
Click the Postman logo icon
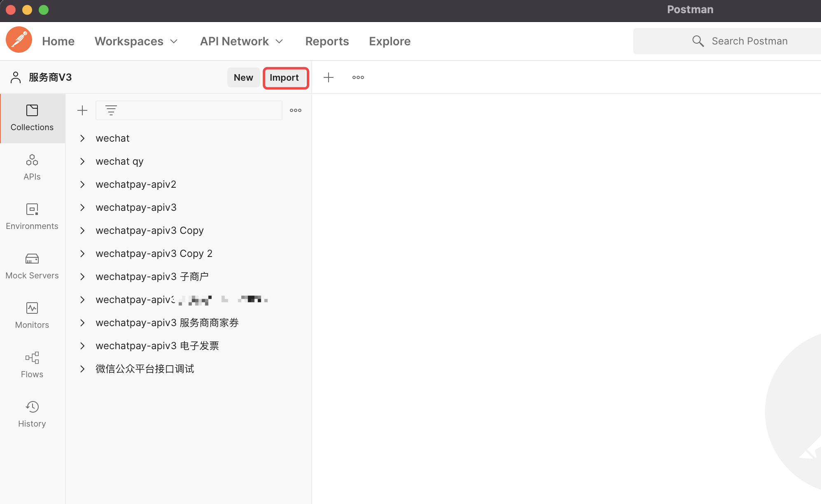tap(19, 40)
